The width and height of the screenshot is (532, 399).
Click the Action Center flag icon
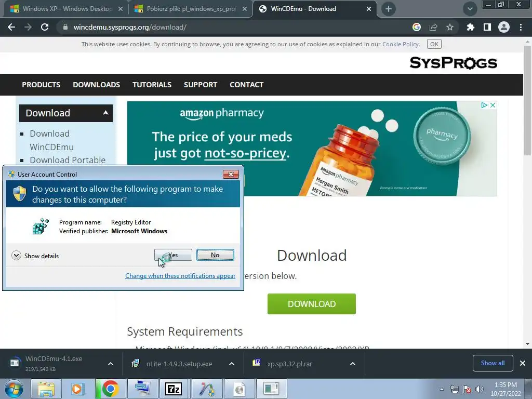coord(467,389)
